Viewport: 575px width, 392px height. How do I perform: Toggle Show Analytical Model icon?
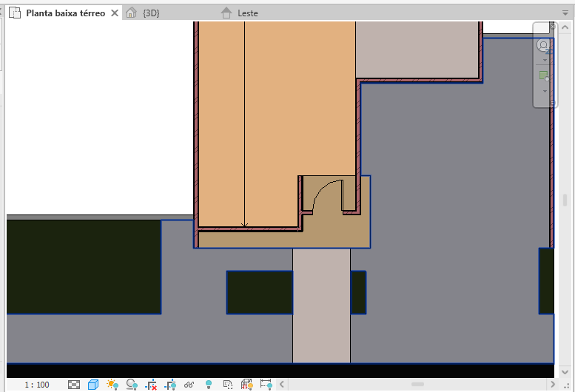[x=246, y=385]
